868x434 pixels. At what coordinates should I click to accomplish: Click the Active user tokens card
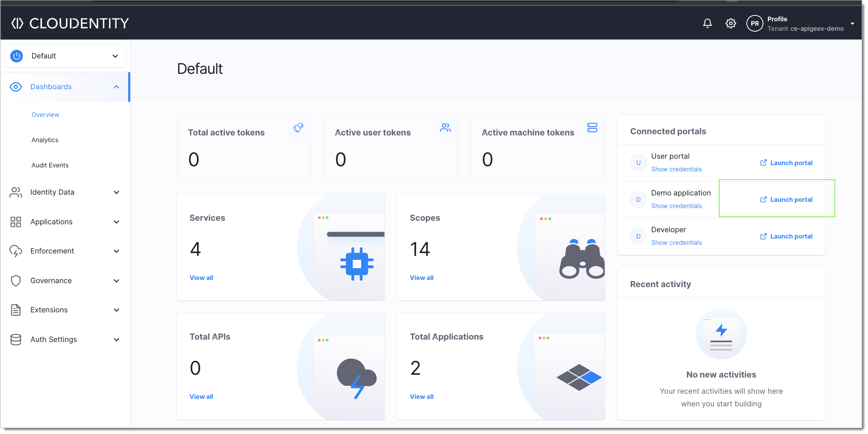pyautogui.click(x=391, y=148)
